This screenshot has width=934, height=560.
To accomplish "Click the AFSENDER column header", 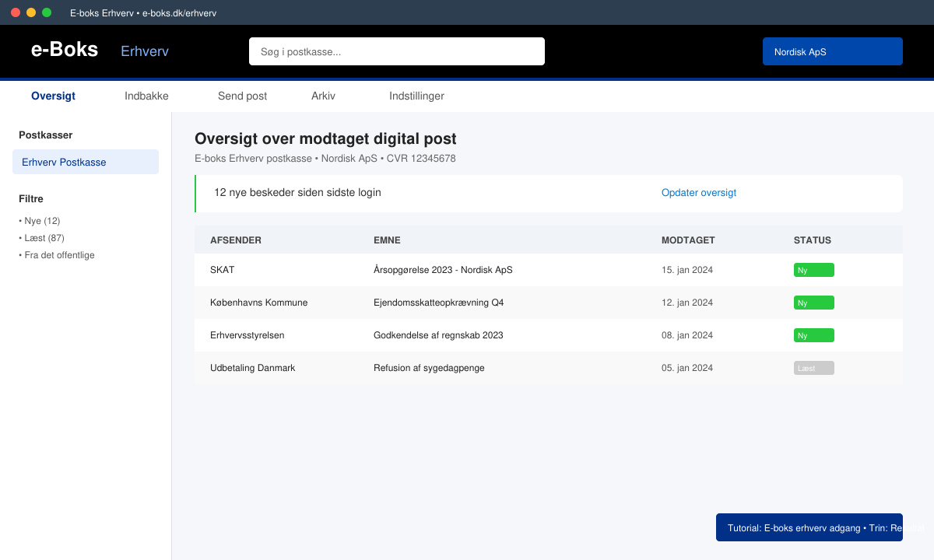I will tap(236, 240).
